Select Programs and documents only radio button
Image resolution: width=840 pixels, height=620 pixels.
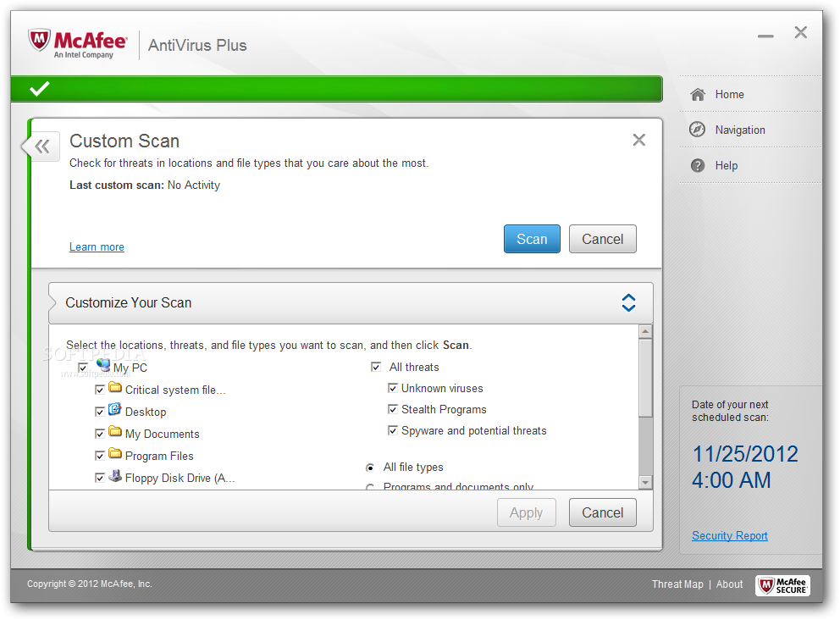[370, 487]
